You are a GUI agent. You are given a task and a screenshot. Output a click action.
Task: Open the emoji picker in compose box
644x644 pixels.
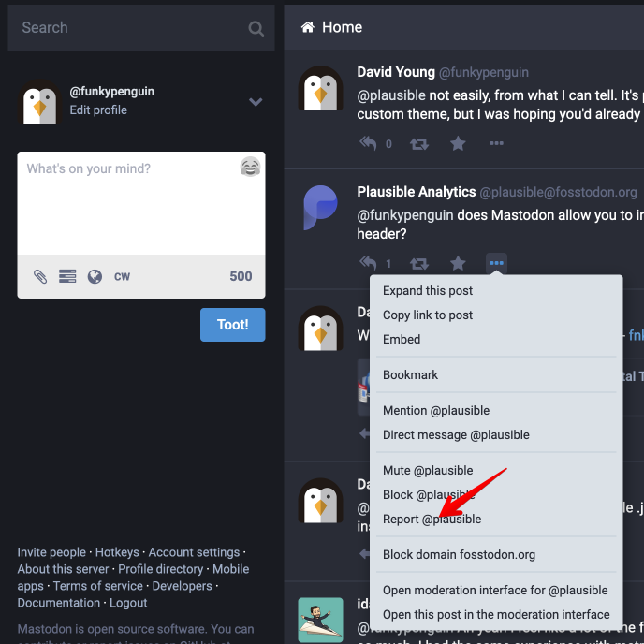click(250, 168)
